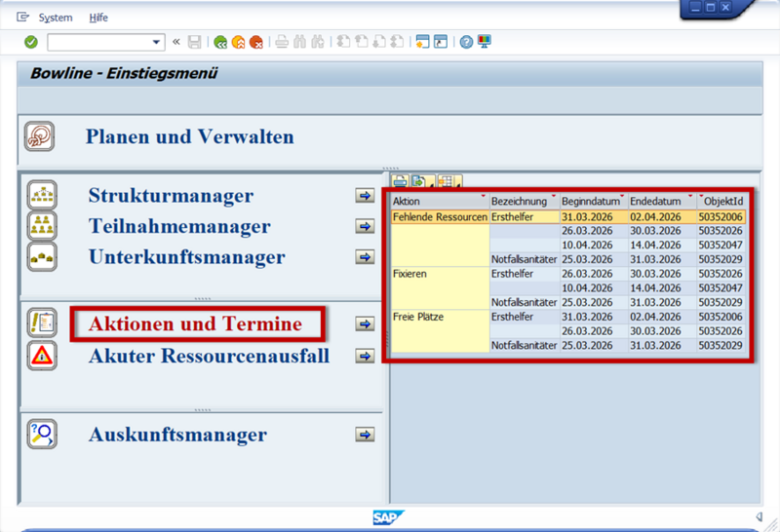
Task: Click the Last Page icon
Action: coord(398,42)
